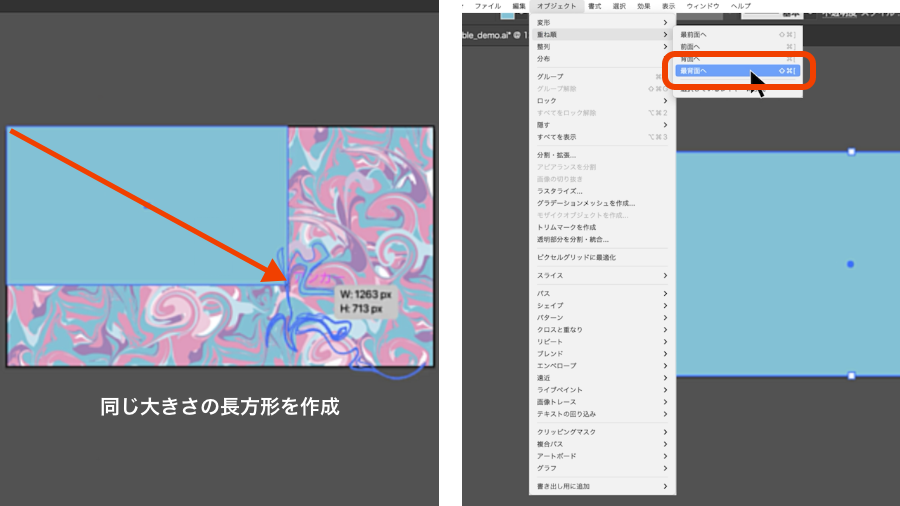Choose 最前面へ in the arrange submenu
900x506 pixels.
click(738, 34)
